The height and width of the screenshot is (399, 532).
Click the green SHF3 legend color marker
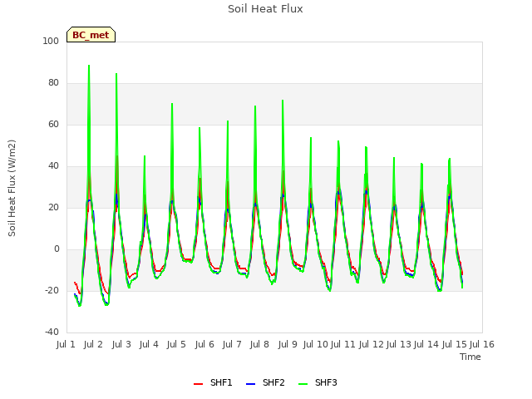tap(303, 384)
